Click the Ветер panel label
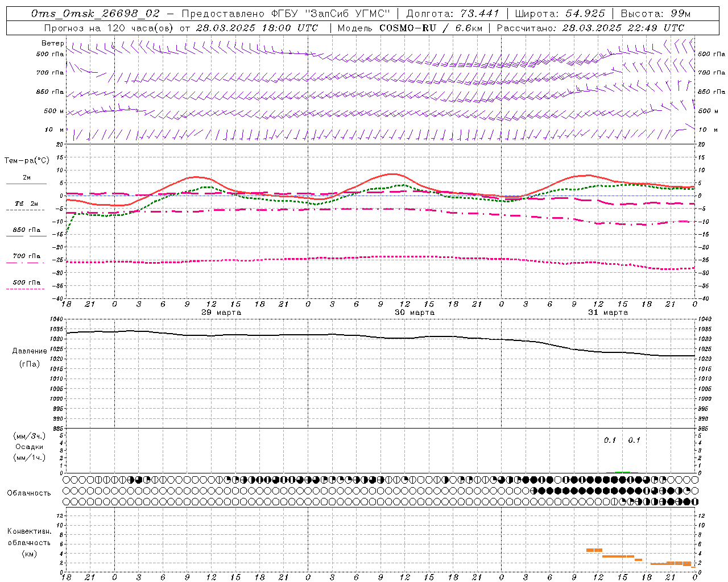 tap(53, 43)
